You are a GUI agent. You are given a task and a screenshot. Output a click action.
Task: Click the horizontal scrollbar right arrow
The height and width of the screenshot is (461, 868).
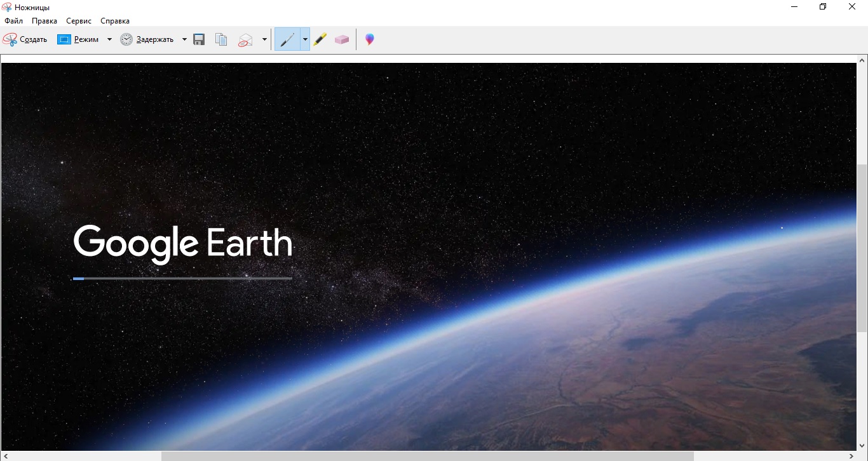[x=851, y=456]
